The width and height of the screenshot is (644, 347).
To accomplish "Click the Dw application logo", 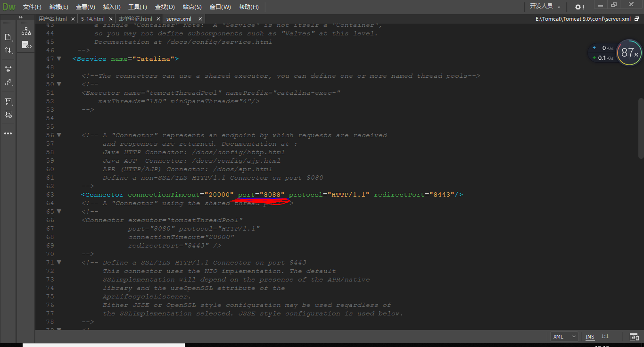I will (x=8, y=7).
